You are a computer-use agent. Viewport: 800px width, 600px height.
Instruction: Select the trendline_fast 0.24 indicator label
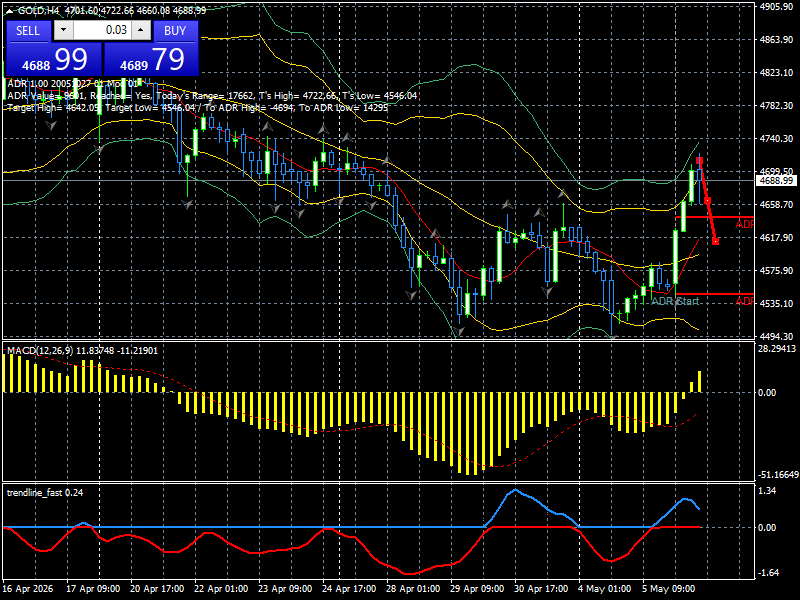coord(45,492)
